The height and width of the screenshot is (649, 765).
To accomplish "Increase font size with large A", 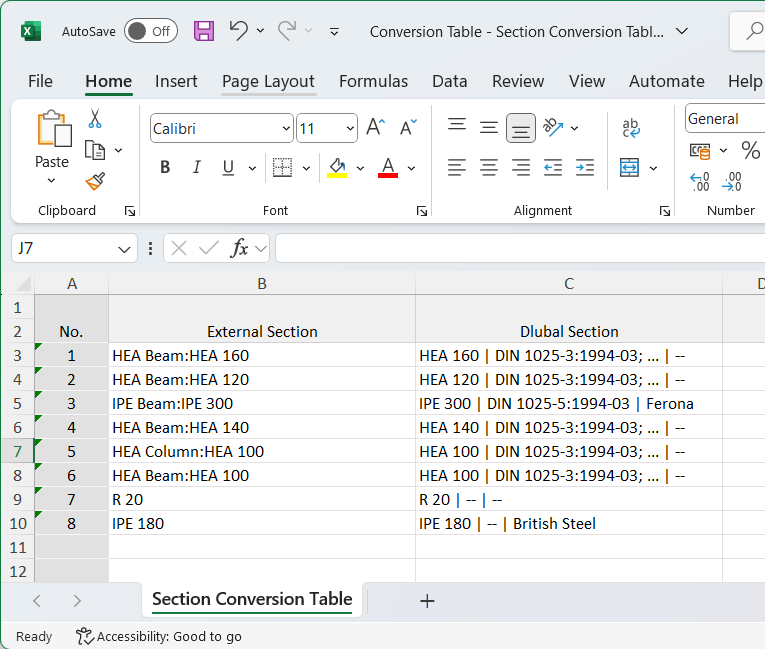I will click(375, 127).
